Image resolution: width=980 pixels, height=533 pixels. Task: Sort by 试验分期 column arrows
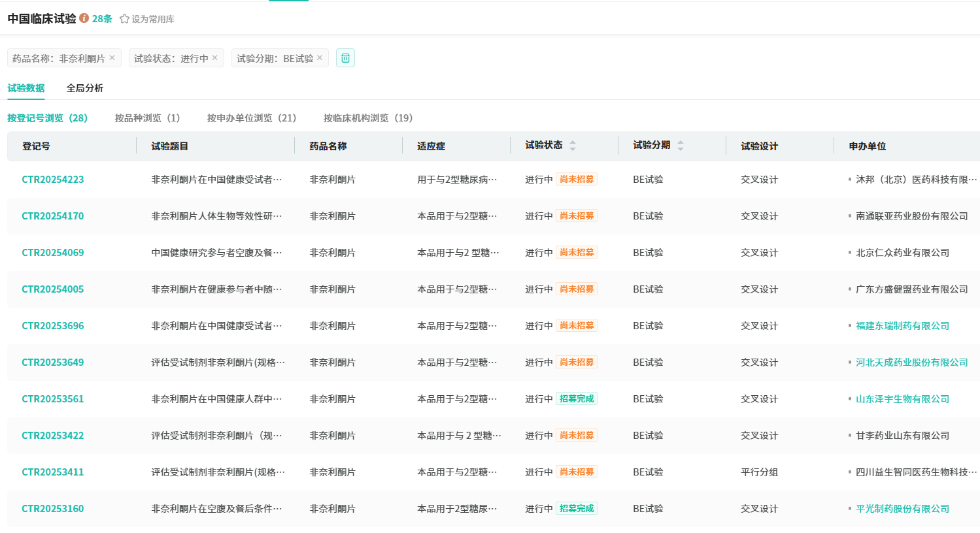(681, 146)
